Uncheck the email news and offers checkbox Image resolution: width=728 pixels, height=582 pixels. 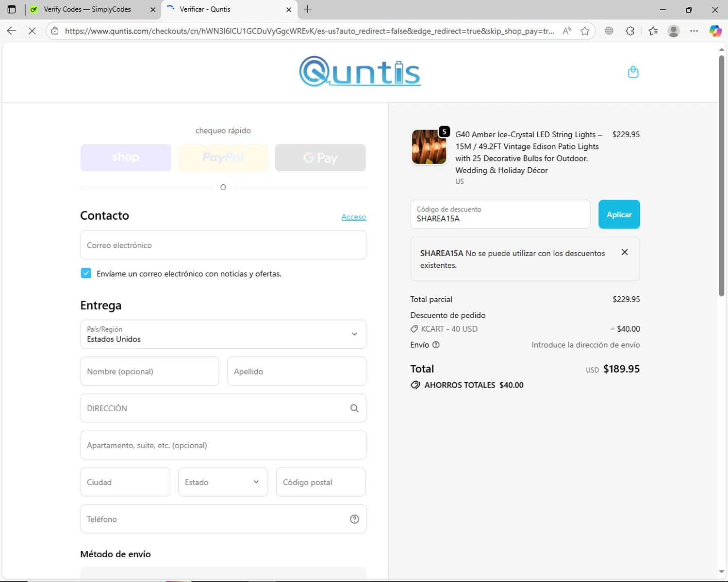pos(86,273)
